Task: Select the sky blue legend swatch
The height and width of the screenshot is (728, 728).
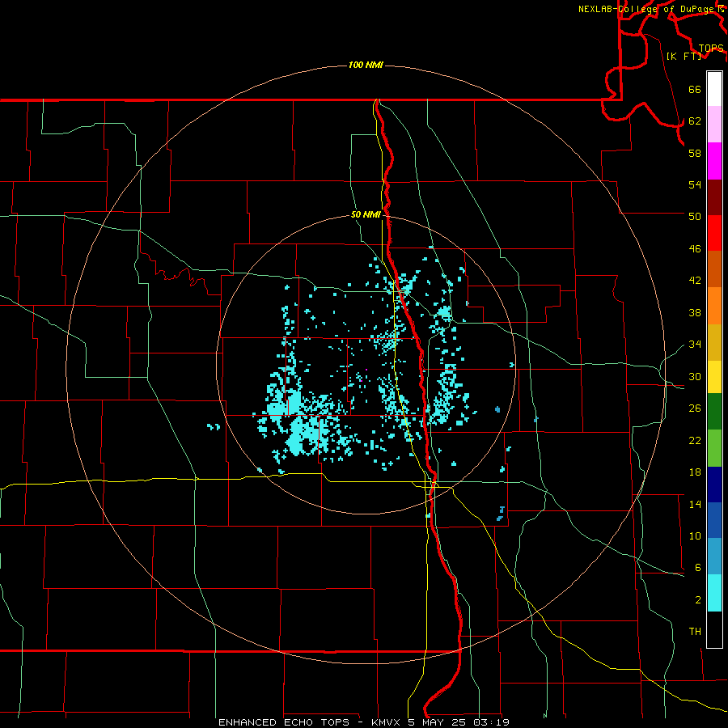Action: coord(714,556)
